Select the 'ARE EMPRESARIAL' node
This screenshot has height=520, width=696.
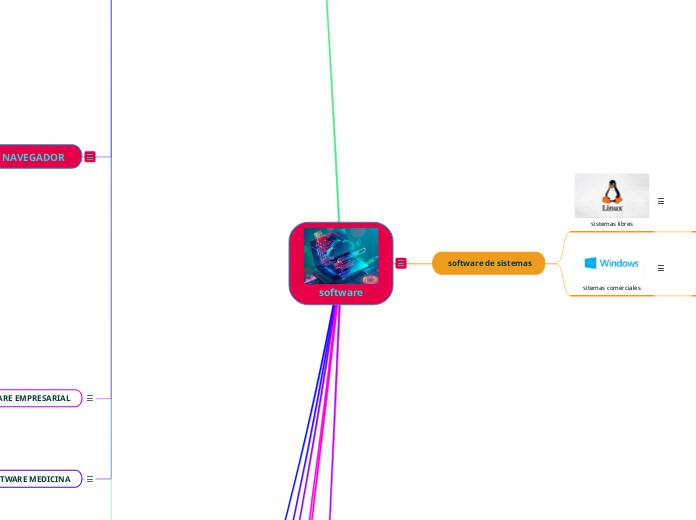[x=38, y=398]
